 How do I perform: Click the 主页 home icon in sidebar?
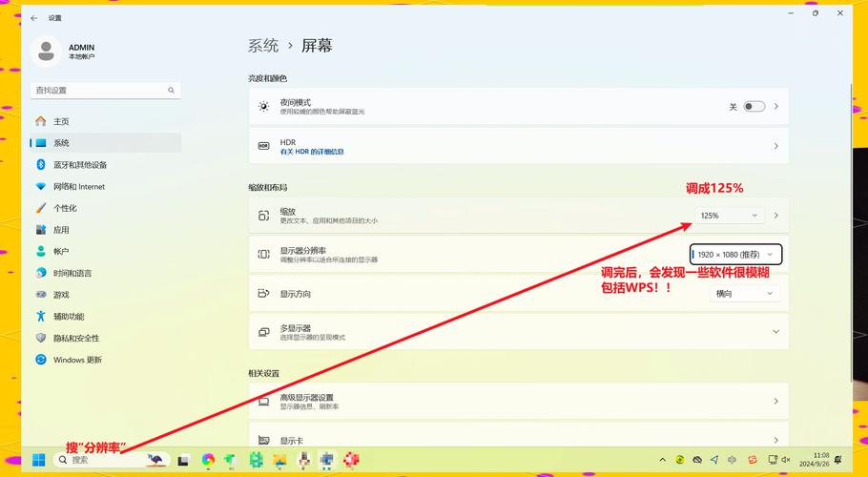click(x=40, y=121)
